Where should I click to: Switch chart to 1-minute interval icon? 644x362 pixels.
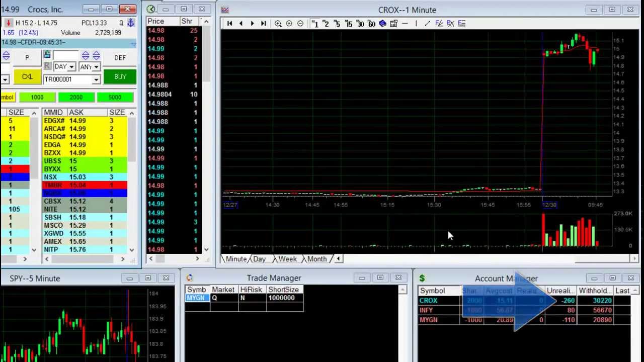315,24
